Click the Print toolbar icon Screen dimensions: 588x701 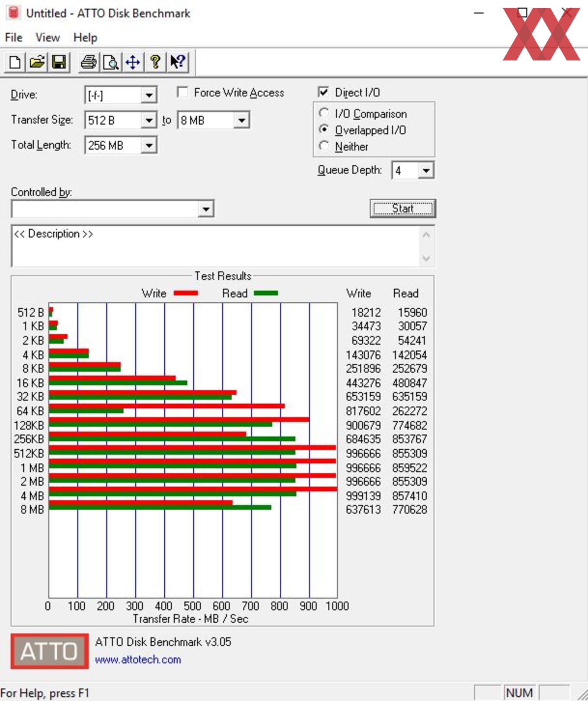[x=89, y=62]
